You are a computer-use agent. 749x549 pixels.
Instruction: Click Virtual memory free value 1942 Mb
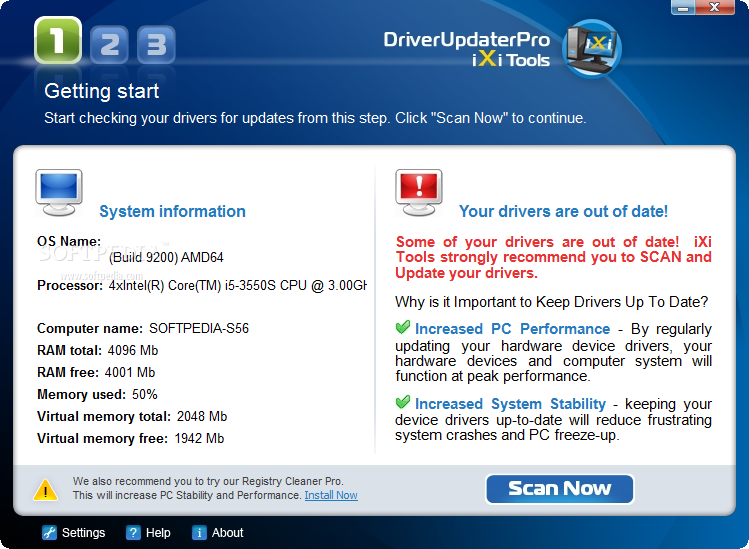pyautogui.click(x=199, y=438)
